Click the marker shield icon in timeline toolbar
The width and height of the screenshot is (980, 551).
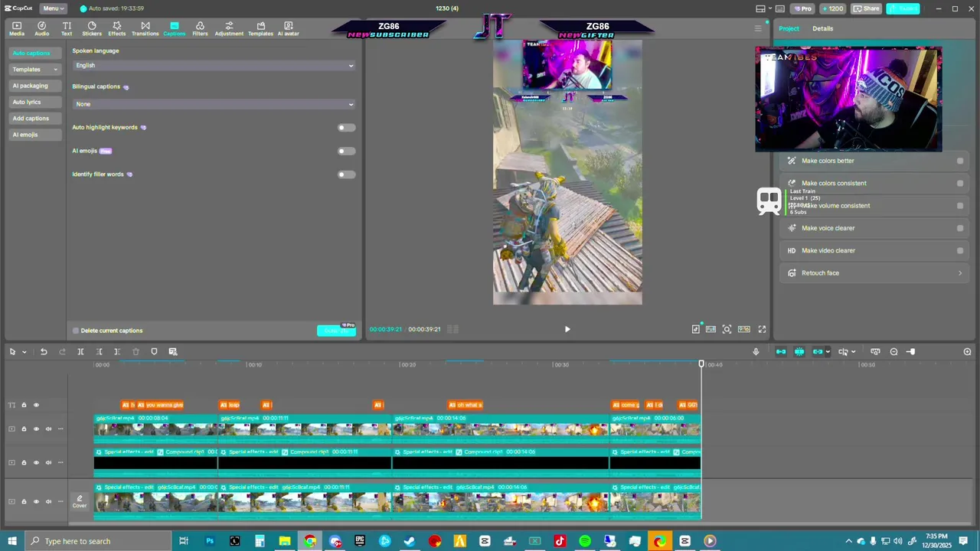point(154,351)
